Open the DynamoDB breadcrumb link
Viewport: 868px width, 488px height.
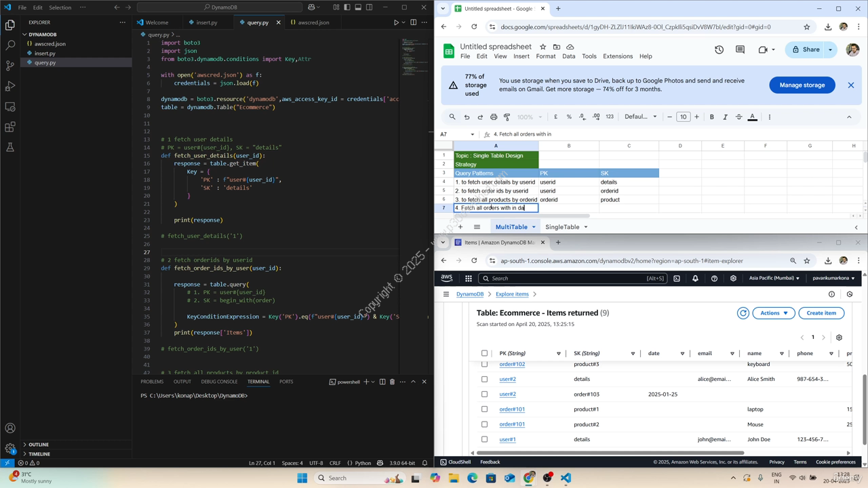pos(469,294)
